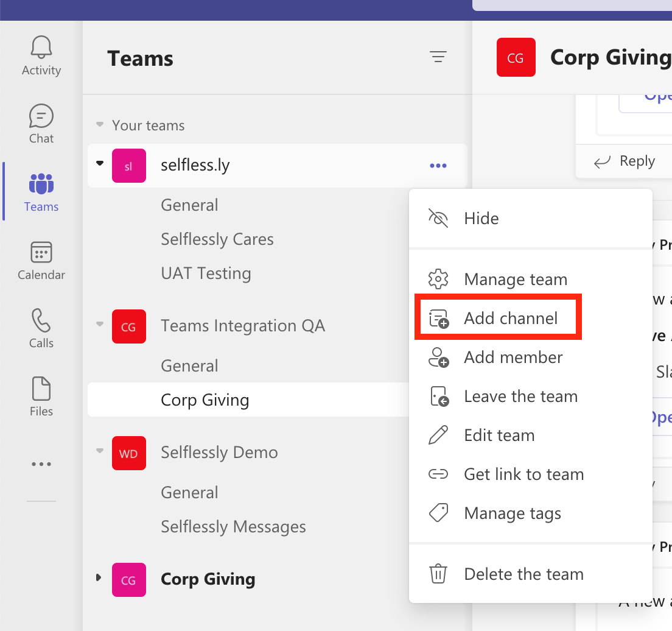The width and height of the screenshot is (672, 631).
Task: Click the Add member person icon
Action: point(438,358)
